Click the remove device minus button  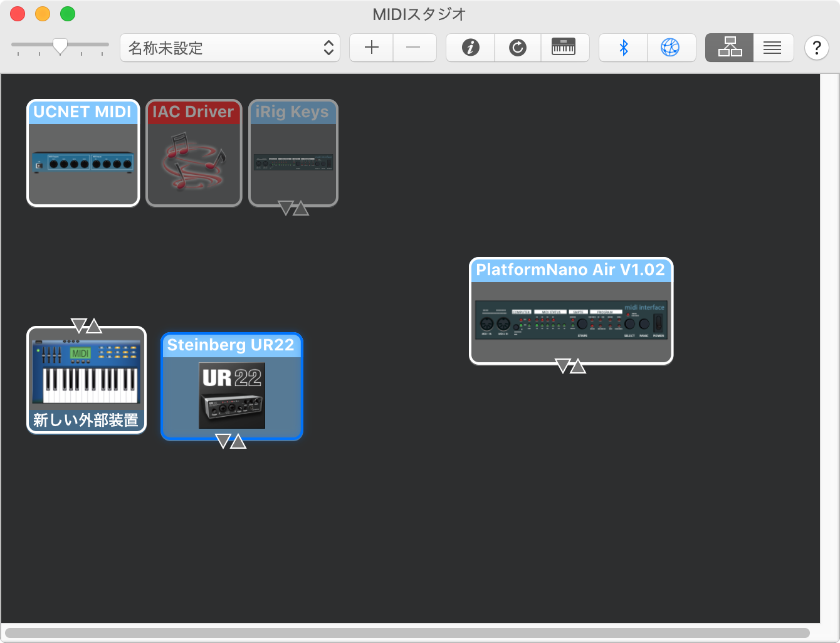[x=414, y=48]
